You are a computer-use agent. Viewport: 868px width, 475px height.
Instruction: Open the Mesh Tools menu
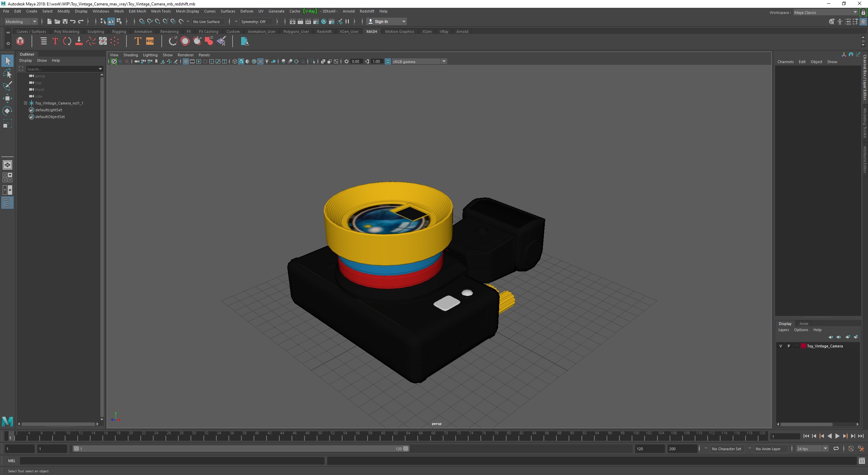point(161,11)
